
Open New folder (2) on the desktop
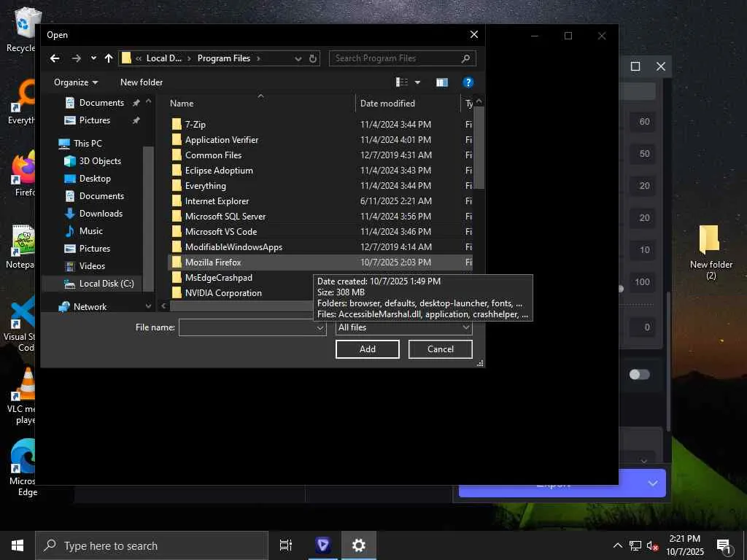[x=711, y=253]
